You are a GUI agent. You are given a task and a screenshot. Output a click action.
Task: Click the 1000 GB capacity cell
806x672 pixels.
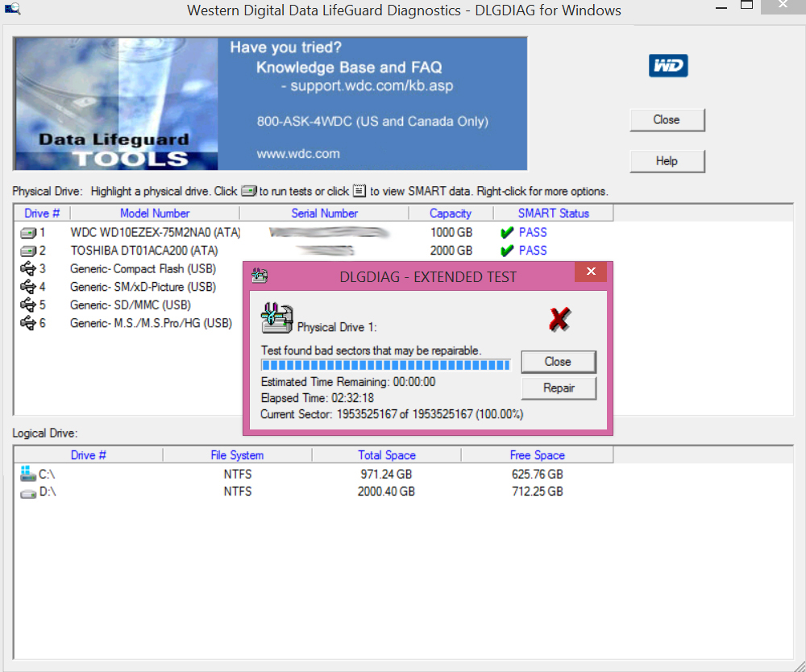coord(451,233)
